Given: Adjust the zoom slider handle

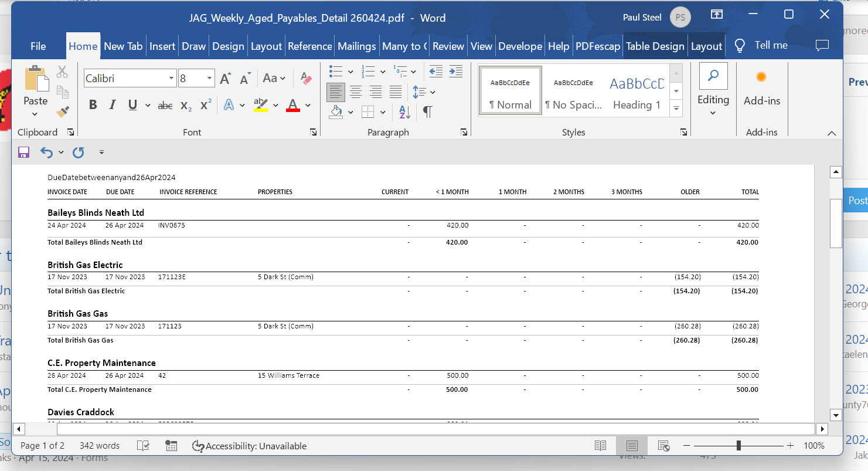Looking at the screenshot, I should click(738, 446).
